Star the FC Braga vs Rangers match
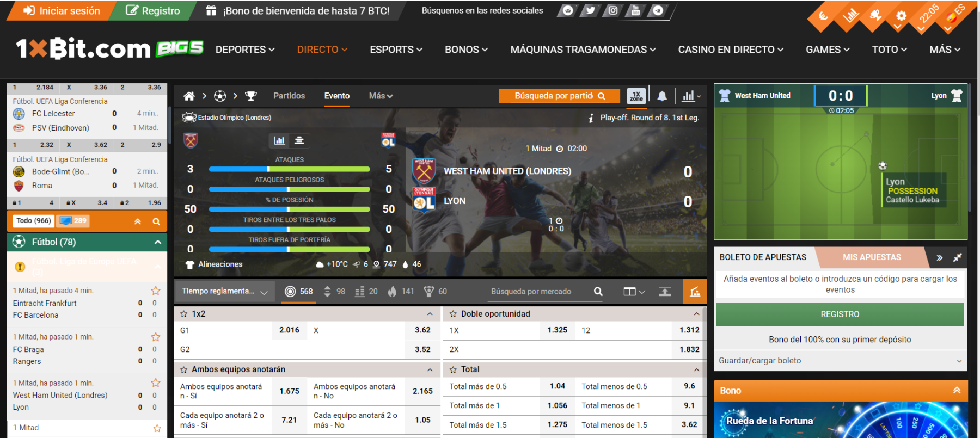Image resolution: width=980 pixels, height=438 pixels. click(156, 337)
